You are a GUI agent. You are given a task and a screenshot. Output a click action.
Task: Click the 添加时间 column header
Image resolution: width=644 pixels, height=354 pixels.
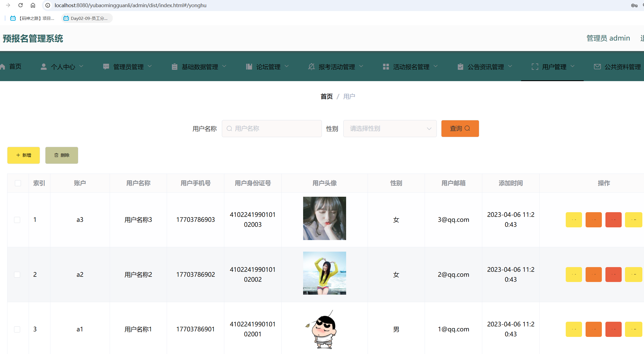tap(511, 183)
